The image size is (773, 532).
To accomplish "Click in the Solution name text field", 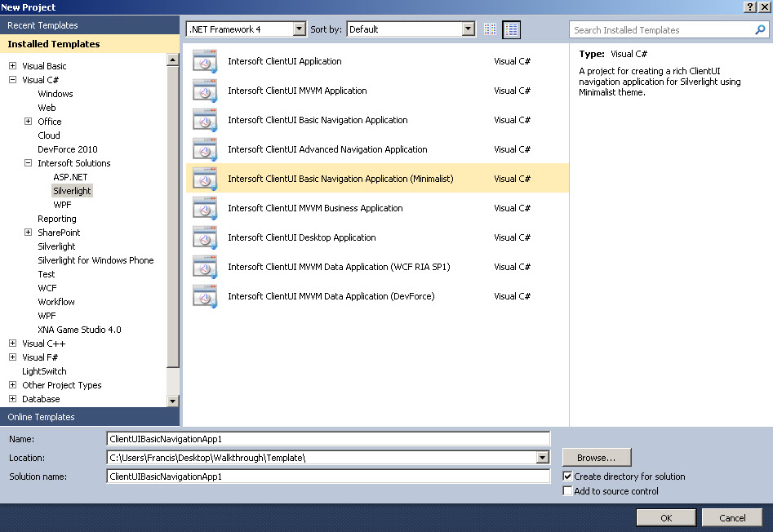I will pos(328,477).
